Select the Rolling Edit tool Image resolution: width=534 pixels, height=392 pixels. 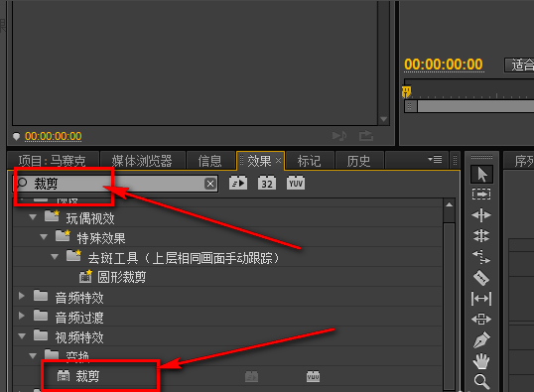tap(481, 235)
